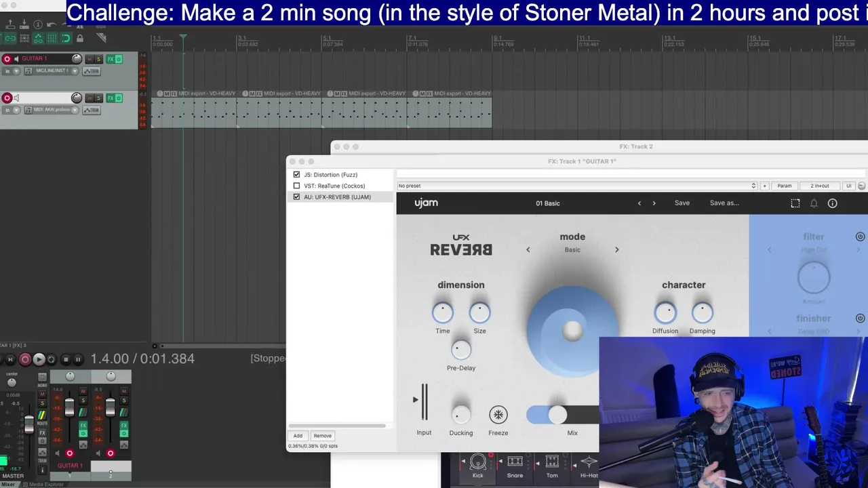Click the Mix slider handle
The image size is (868, 488).
pos(557,415)
